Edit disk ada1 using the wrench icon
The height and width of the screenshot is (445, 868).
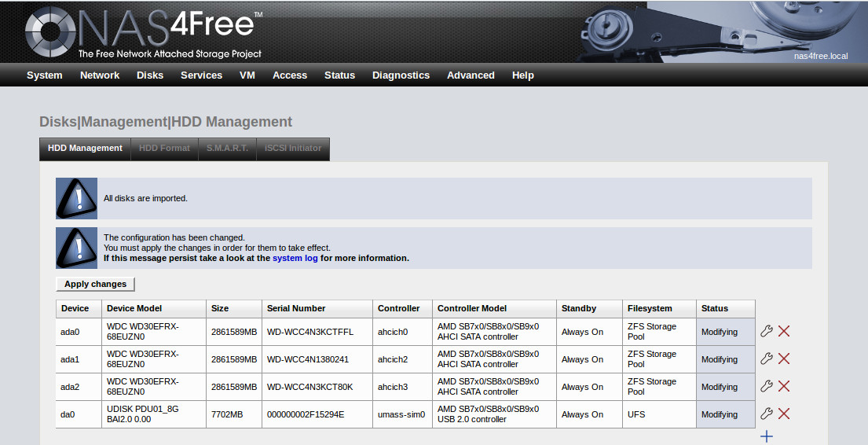(767, 359)
